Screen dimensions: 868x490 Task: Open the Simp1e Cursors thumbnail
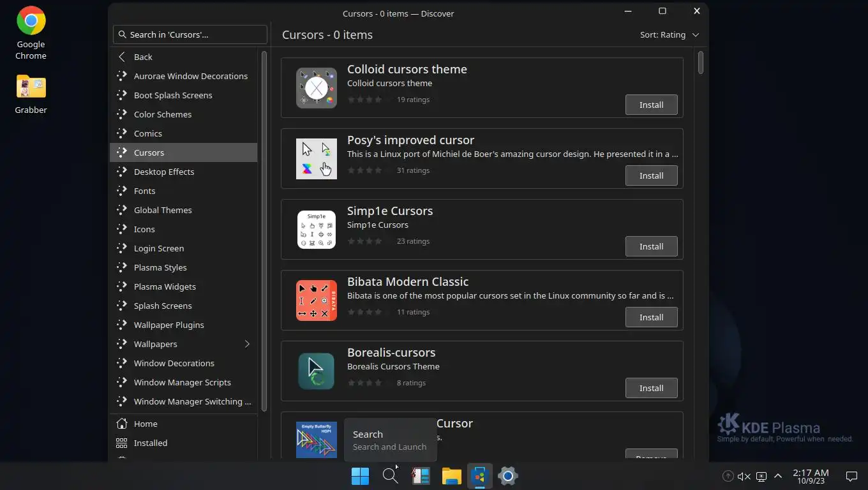coord(317,230)
